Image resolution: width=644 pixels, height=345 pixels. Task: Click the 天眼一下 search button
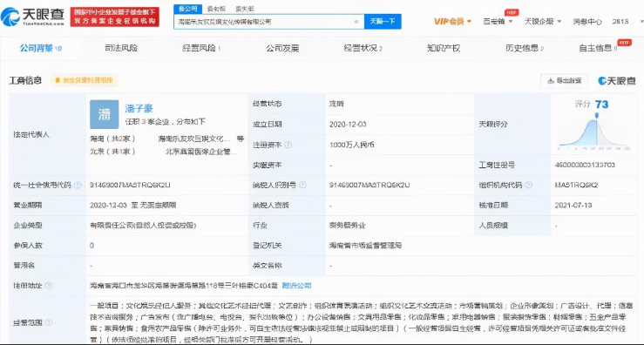[x=383, y=22]
